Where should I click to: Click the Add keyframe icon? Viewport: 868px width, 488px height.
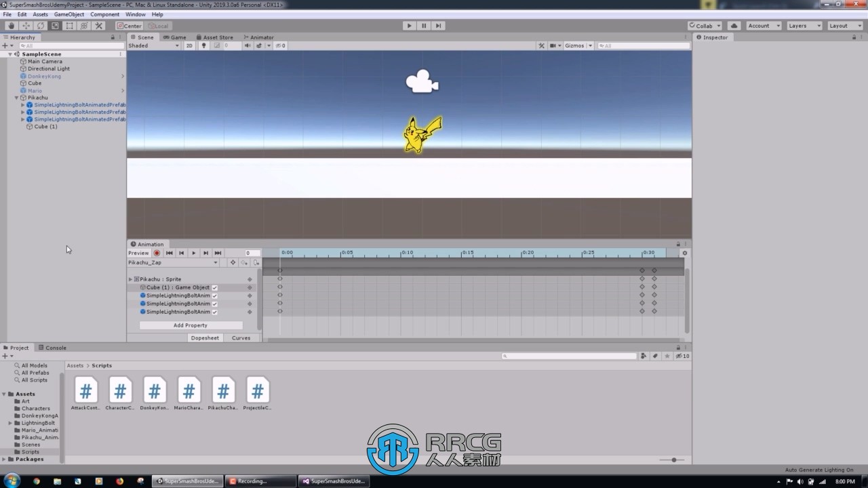(x=244, y=262)
